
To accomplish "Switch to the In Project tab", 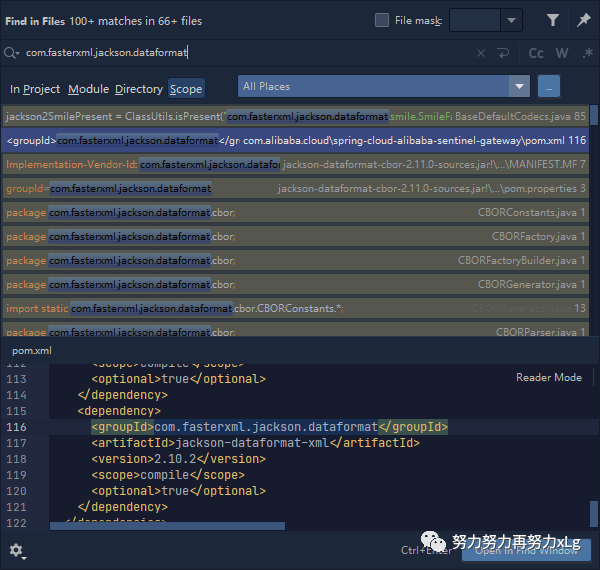I will tap(35, 89).
